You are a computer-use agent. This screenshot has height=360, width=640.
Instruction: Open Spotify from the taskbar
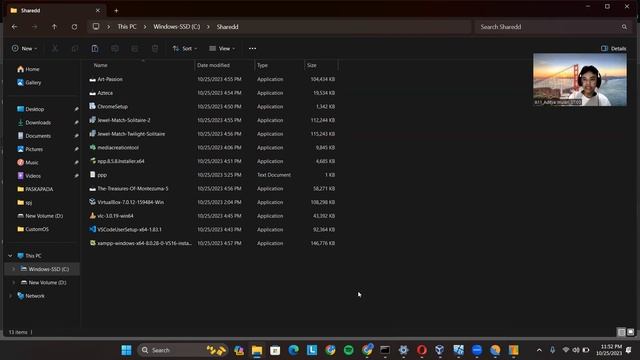[x=349, y=350]
